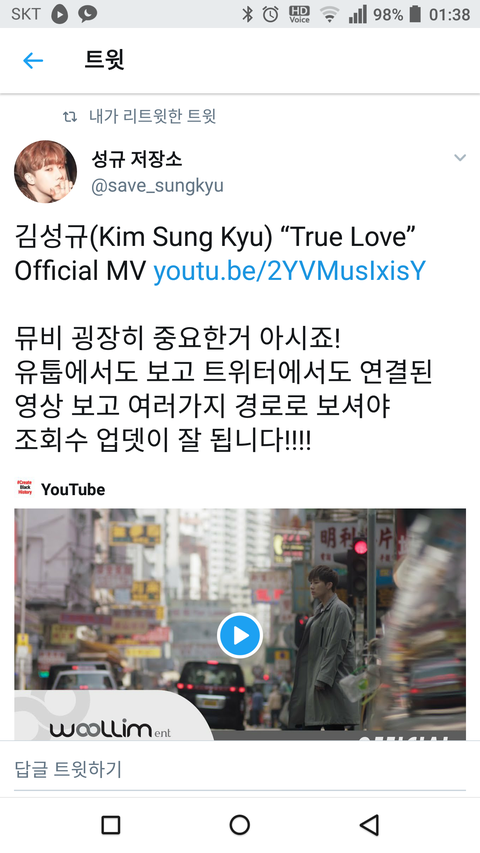Tap the 성규 저장소 profile avatar
This screenshot has height=853, width=480.
[46, 171]
